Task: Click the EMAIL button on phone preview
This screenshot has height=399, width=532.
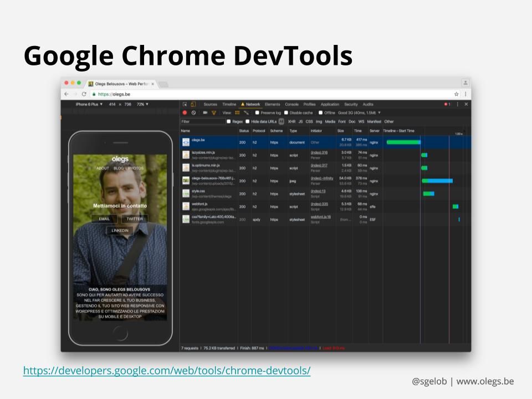Action: tap(104, 219)
